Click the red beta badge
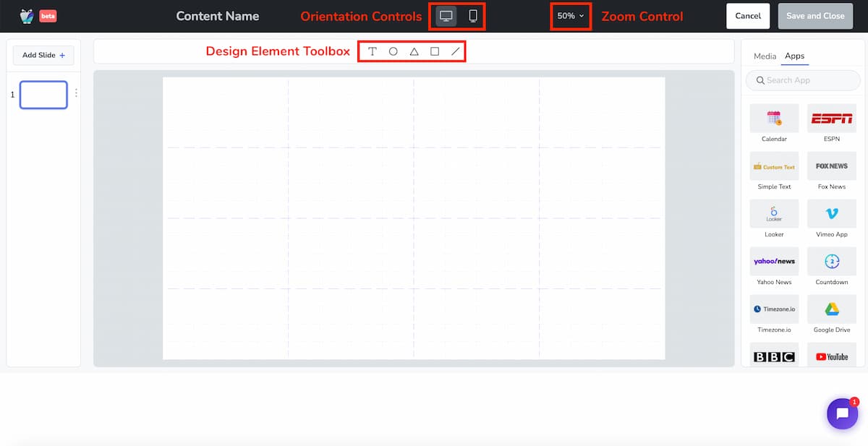 (x=48, y=16)
